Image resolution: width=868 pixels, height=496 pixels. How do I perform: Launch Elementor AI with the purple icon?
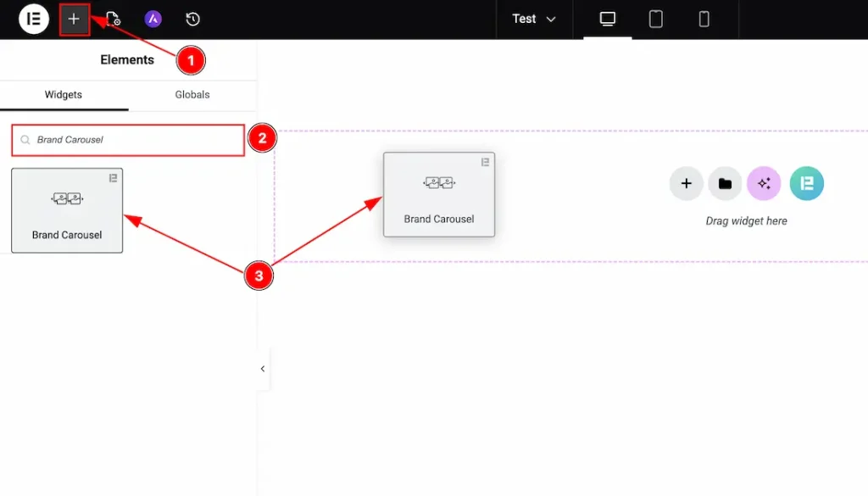[153, 19]
